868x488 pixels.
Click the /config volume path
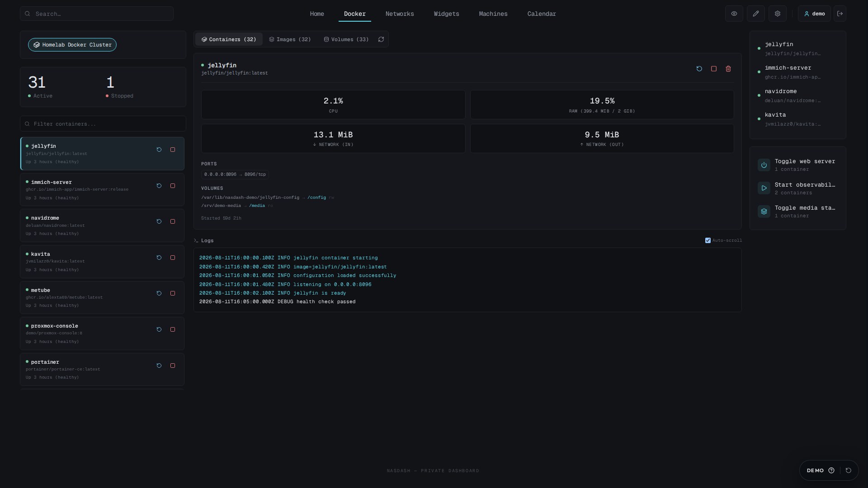(x=316, y=197)
